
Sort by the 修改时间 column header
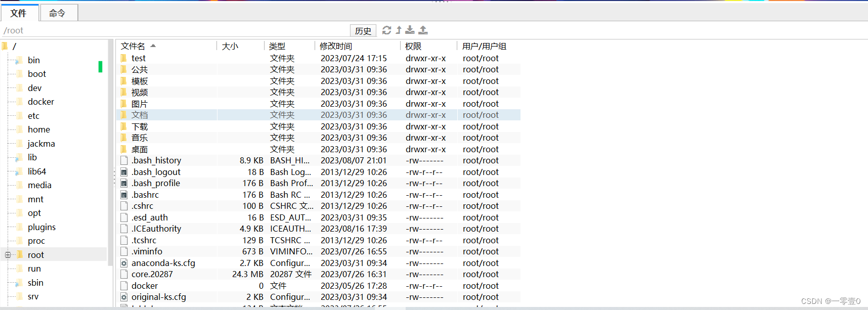(358, 46)
